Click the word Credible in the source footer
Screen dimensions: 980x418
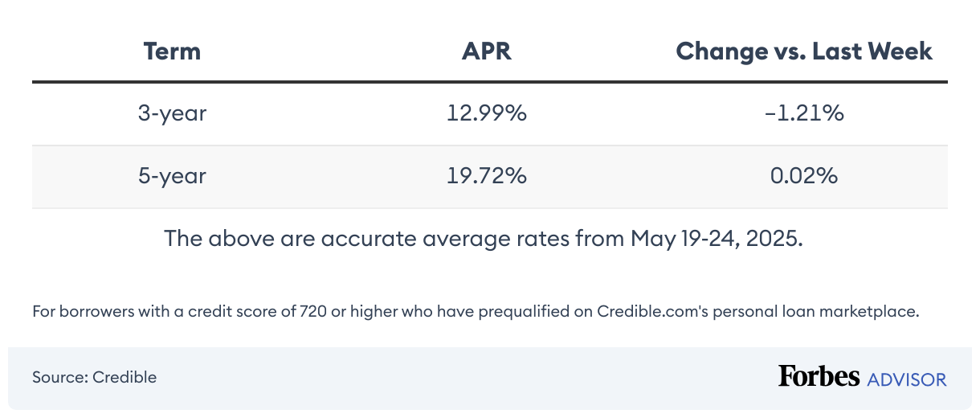[125, 377]
